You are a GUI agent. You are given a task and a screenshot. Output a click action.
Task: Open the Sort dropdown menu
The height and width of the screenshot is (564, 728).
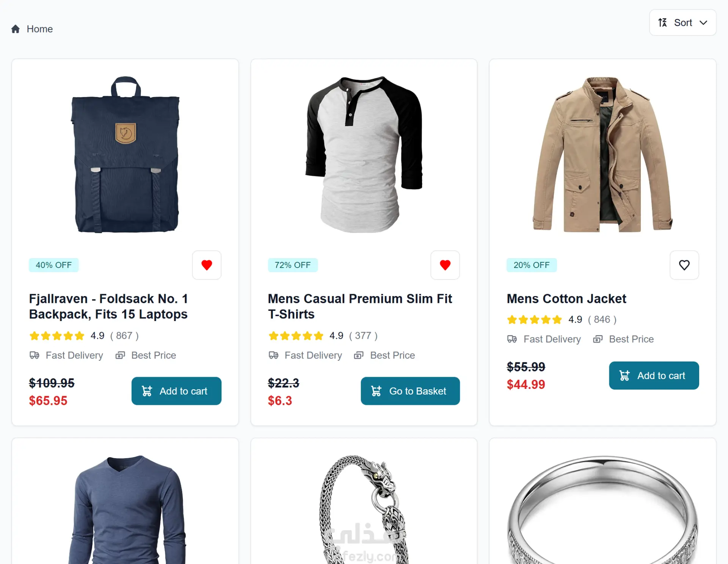[682, 23]
